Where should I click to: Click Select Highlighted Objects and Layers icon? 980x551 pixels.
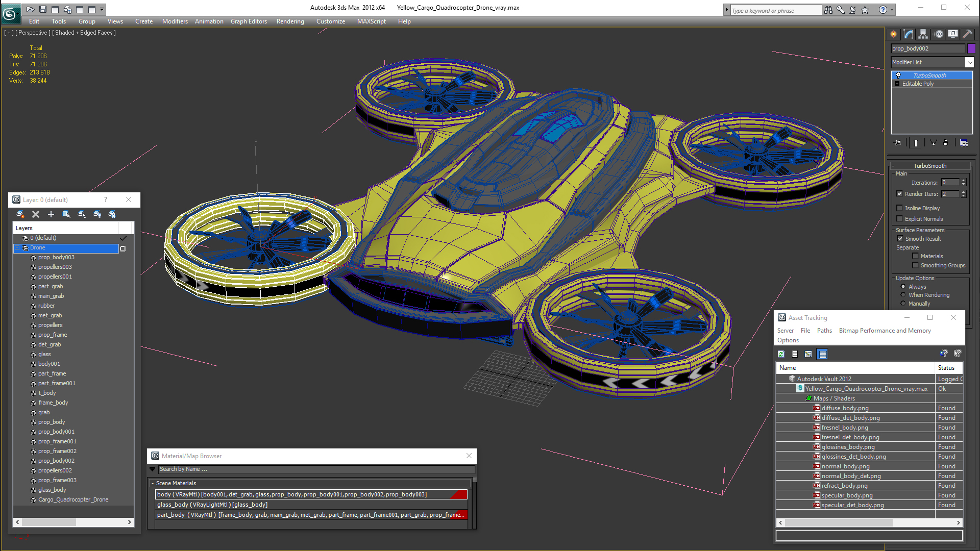click(x=66, y=214)
